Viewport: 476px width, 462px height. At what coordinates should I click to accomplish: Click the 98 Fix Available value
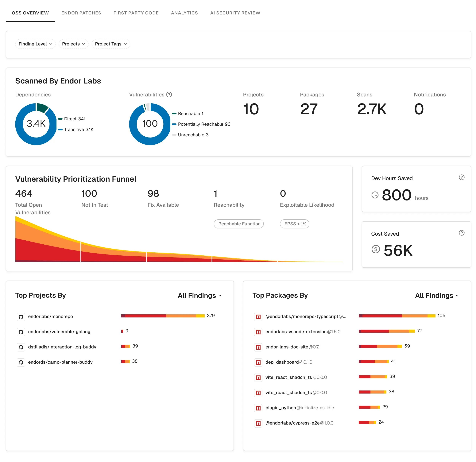click(x=153, y=194)
